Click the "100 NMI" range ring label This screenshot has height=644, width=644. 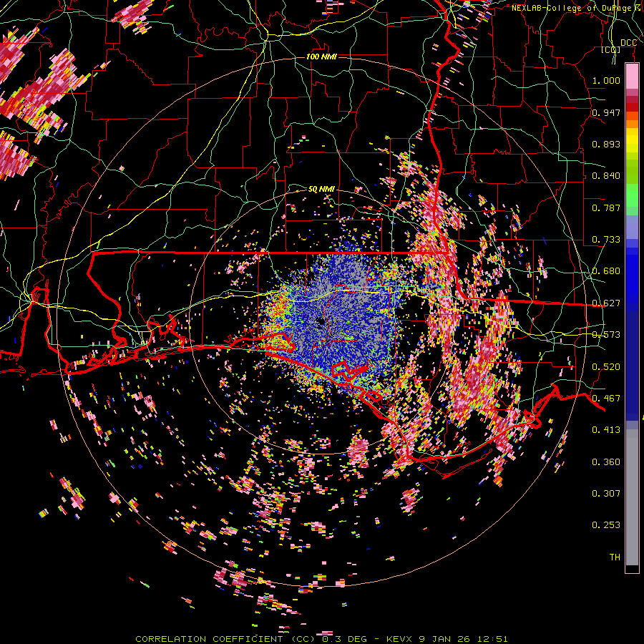coord(321,57)
